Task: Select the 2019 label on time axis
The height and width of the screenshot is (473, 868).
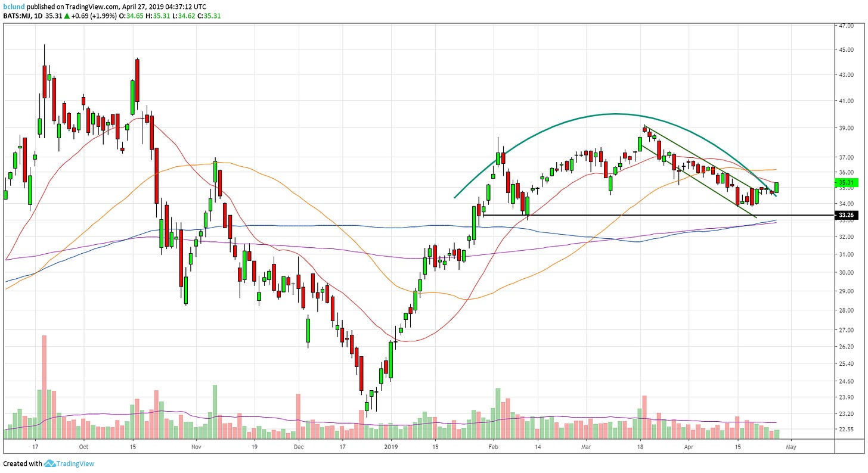Action: (x=390, y=446)
